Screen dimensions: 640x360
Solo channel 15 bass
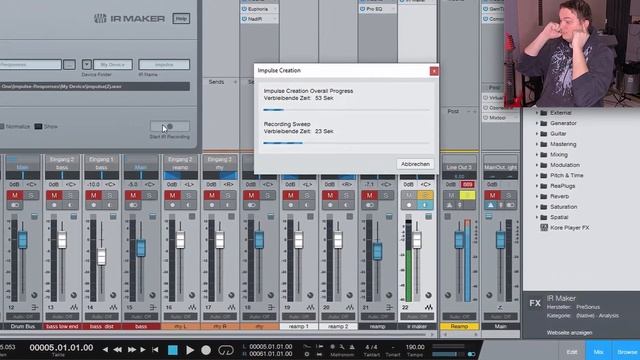pos(149,196)
